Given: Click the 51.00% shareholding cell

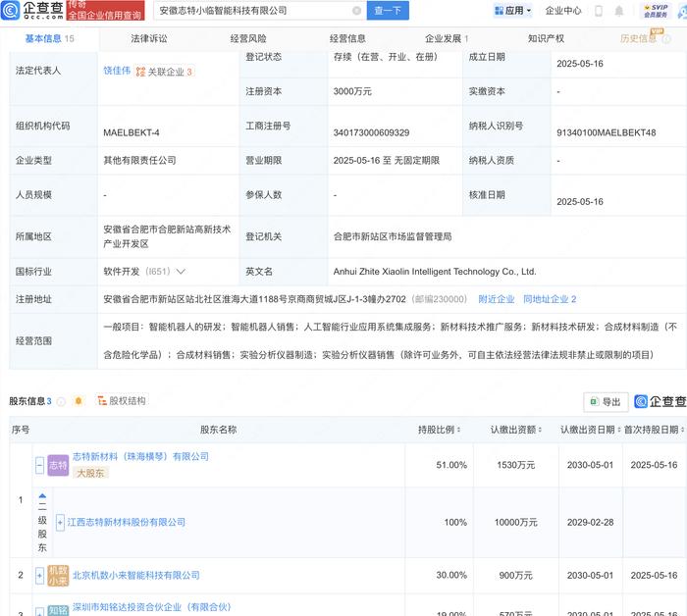Looking at the screenshot, I should point(451,465).
